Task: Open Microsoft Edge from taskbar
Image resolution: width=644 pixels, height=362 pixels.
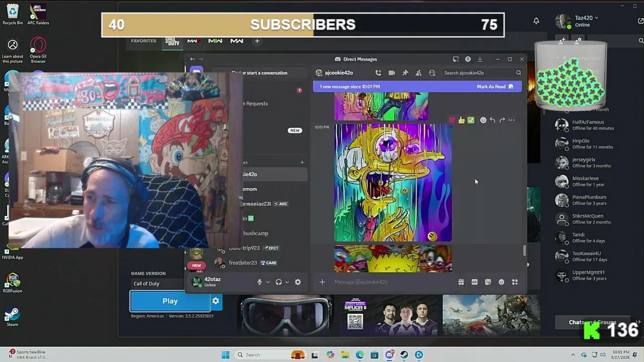Action: [360, 355]
